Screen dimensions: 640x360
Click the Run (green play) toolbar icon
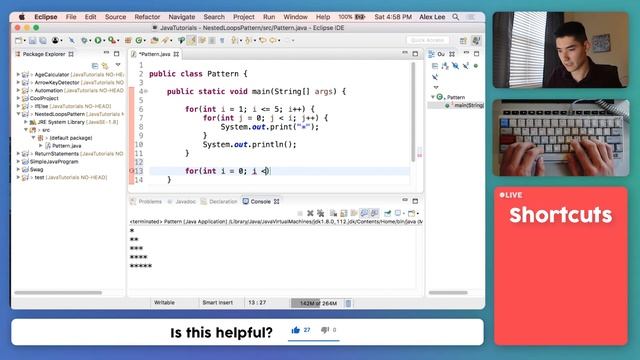pyautogui.click(x=98, y=40)
